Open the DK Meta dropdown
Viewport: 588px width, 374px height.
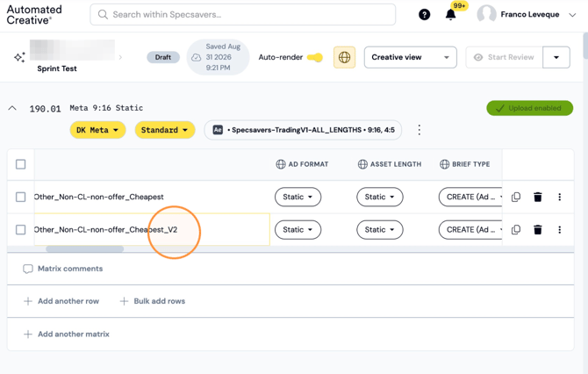point(97,130)
